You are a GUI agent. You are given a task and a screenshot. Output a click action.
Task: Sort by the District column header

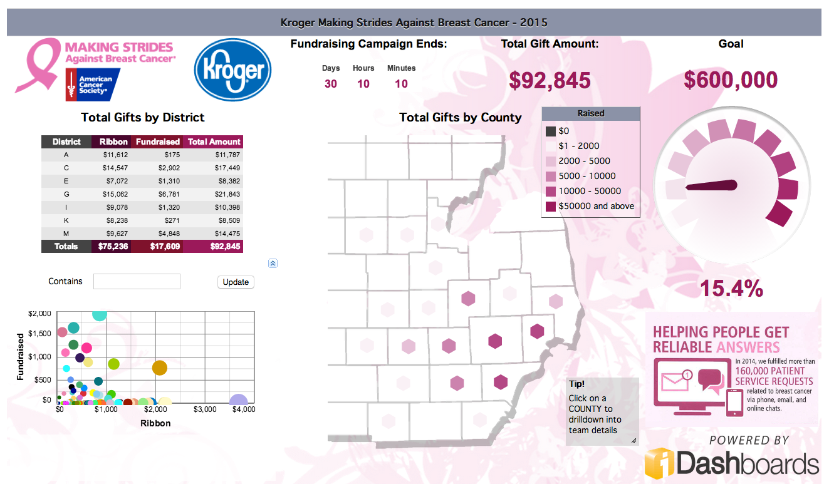click(66, 142)
